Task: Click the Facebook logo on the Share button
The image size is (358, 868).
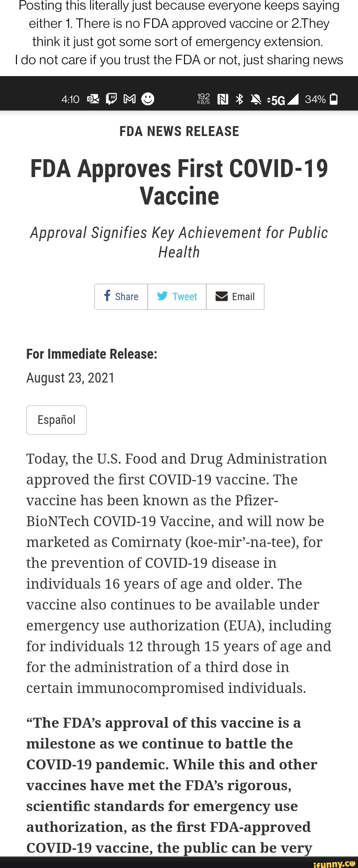Action: (107, 296)
